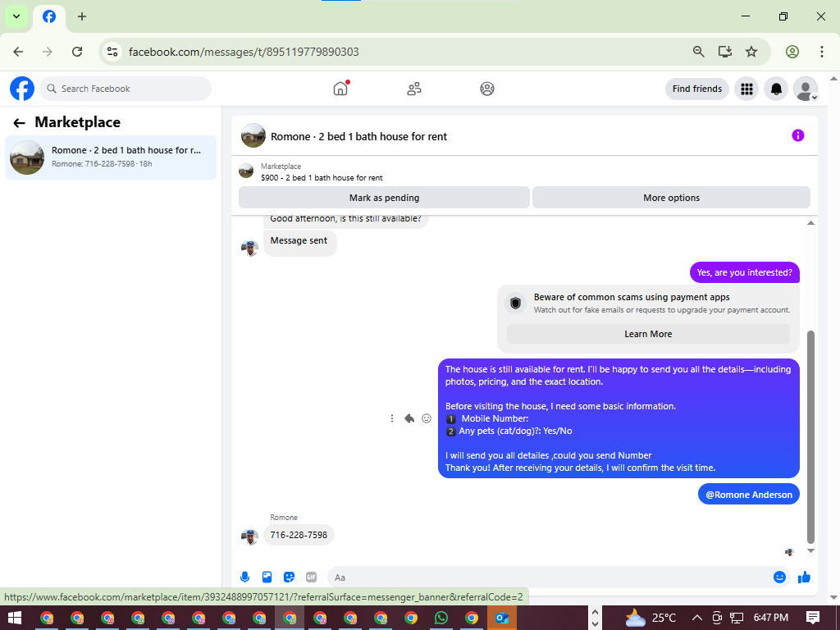Screen dimensions: 840x630
Task: Click the 716-228-7598 message bubble
Action: pos(299,535)
